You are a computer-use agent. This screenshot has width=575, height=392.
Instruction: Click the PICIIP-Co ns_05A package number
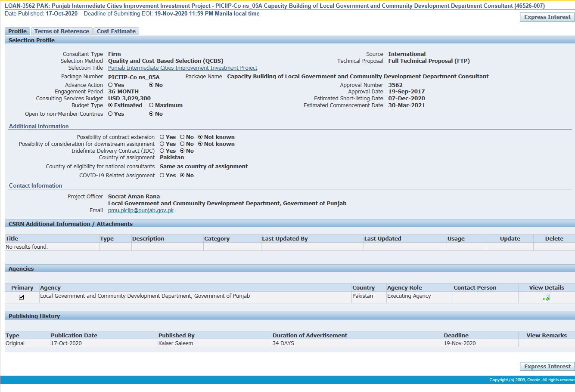(x=134, y=77)
